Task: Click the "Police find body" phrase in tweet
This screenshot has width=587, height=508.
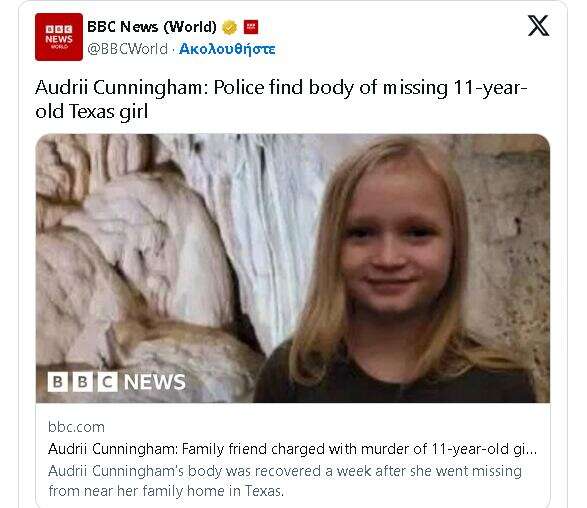Action: 283,88
